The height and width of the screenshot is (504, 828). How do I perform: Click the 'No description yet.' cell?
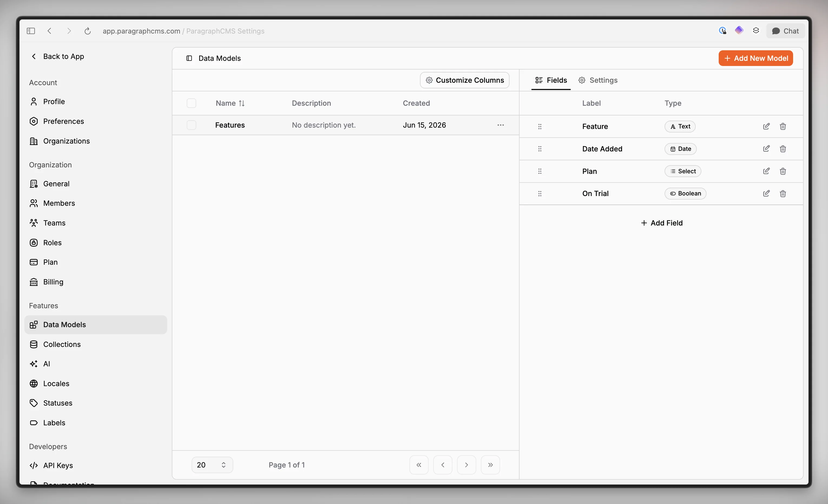tap(324, 125)
